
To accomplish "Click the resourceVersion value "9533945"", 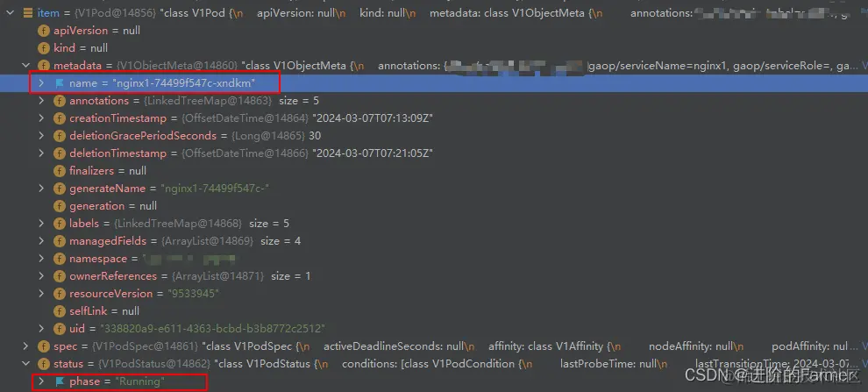I will click(x=193, y=294).
